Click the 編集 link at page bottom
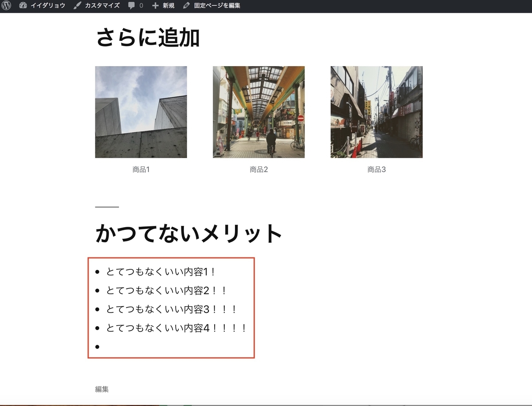 click(102, 389)
